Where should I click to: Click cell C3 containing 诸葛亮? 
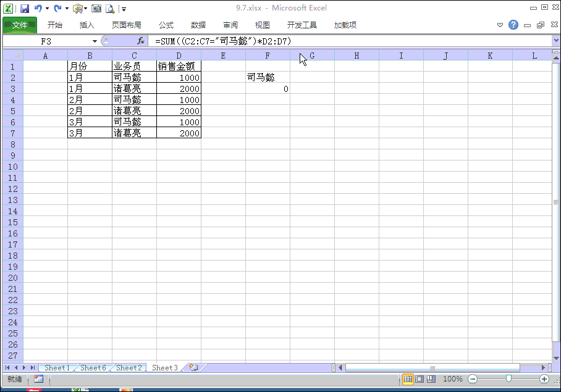point(134,89)
